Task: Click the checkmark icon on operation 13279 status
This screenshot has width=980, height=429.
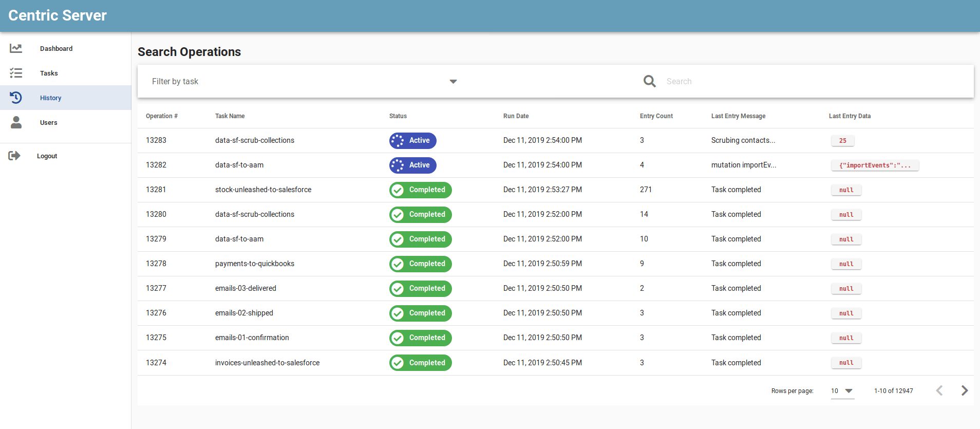Action: 397,239
